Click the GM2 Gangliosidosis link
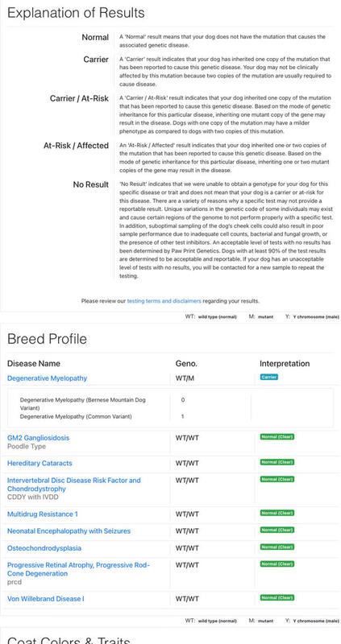 pyautogui.click(x=38, y=438)
